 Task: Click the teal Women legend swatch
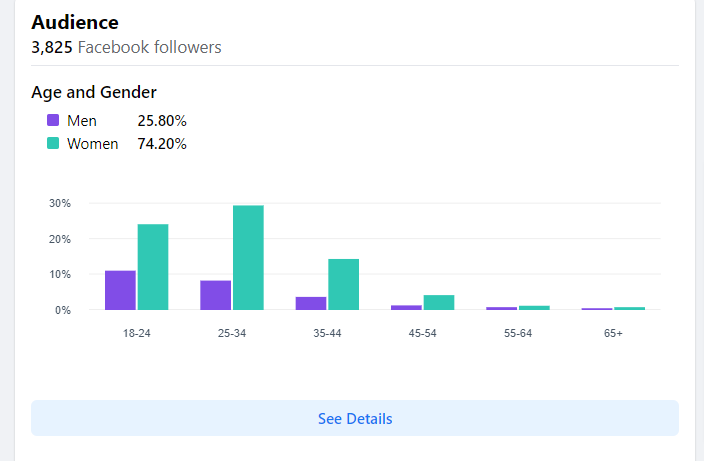point(53,144)
